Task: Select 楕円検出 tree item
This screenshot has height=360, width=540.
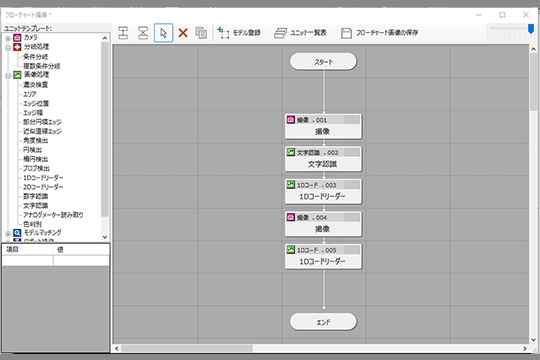Action: [35, 159]
